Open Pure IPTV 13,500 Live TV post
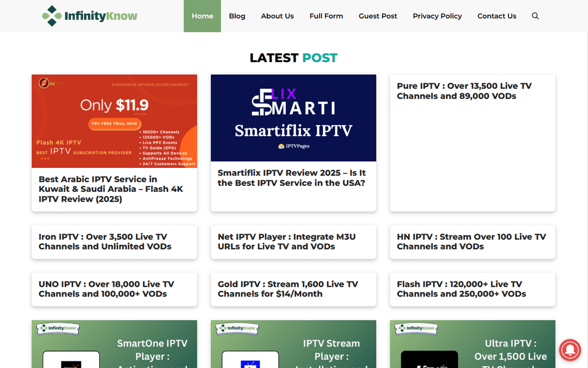This screenshot has height=368, width=588. (464, 91)
